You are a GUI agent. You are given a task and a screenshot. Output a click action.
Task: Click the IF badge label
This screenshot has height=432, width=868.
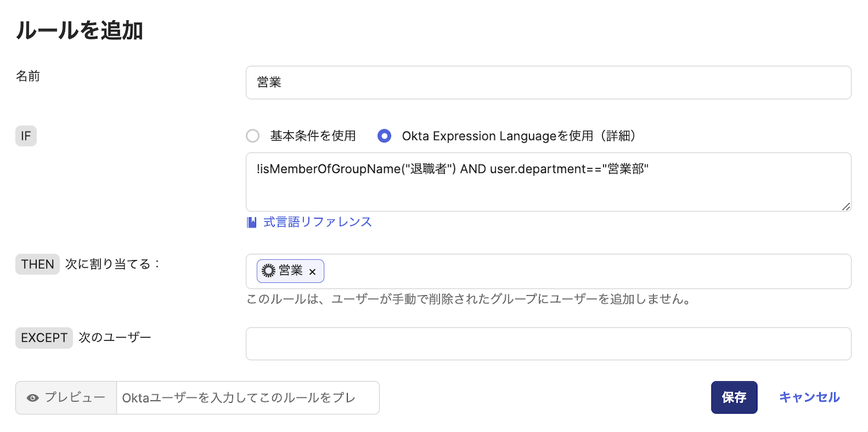(x=26, y=136)
